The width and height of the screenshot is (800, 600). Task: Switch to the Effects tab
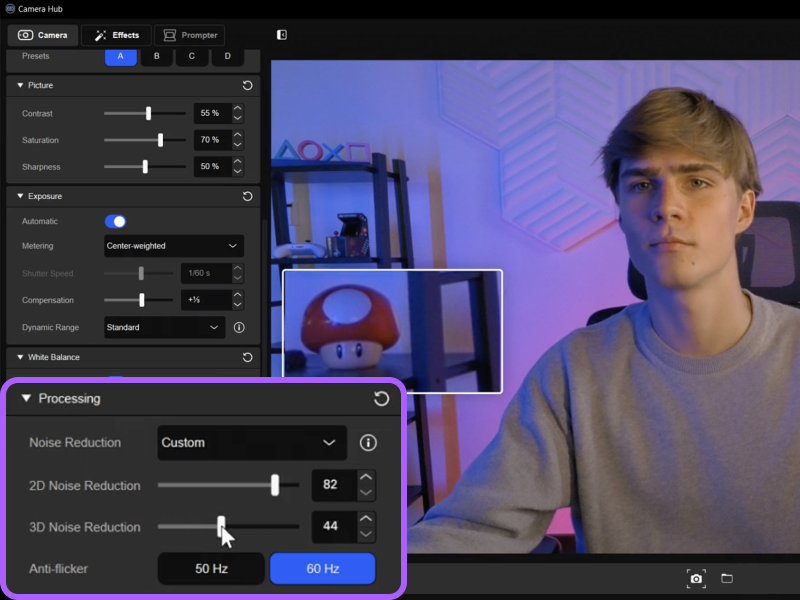(x=117, y=35)
